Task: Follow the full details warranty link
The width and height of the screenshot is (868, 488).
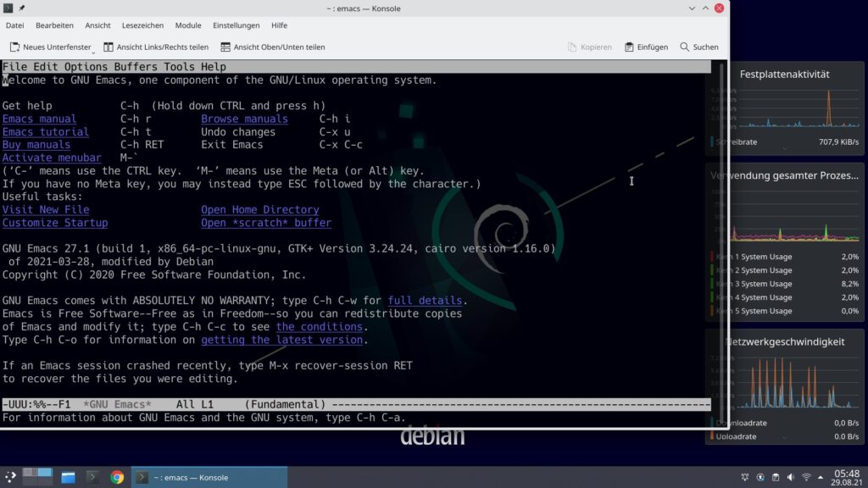Action: [426, 301]
